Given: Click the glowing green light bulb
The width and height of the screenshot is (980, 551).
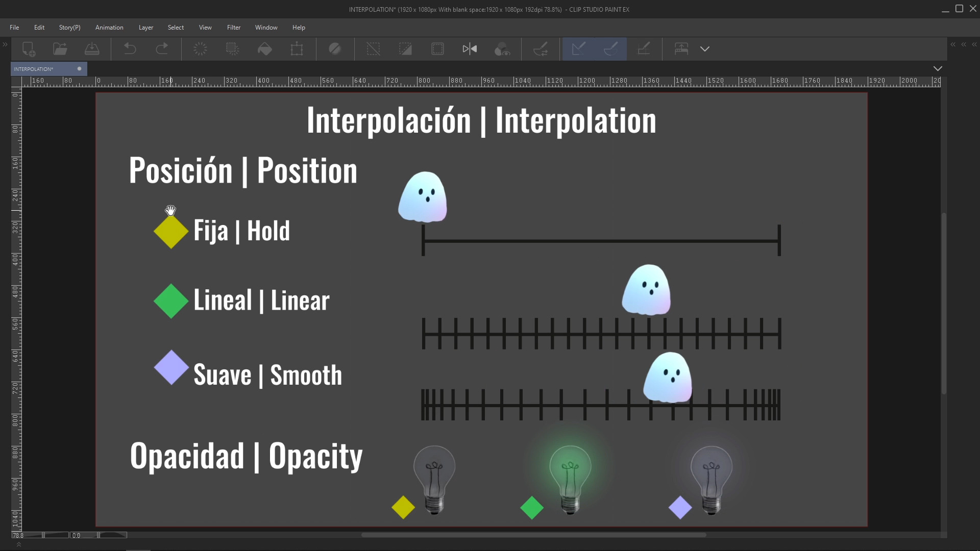Looking at the screenshot, I should point(570,480).
